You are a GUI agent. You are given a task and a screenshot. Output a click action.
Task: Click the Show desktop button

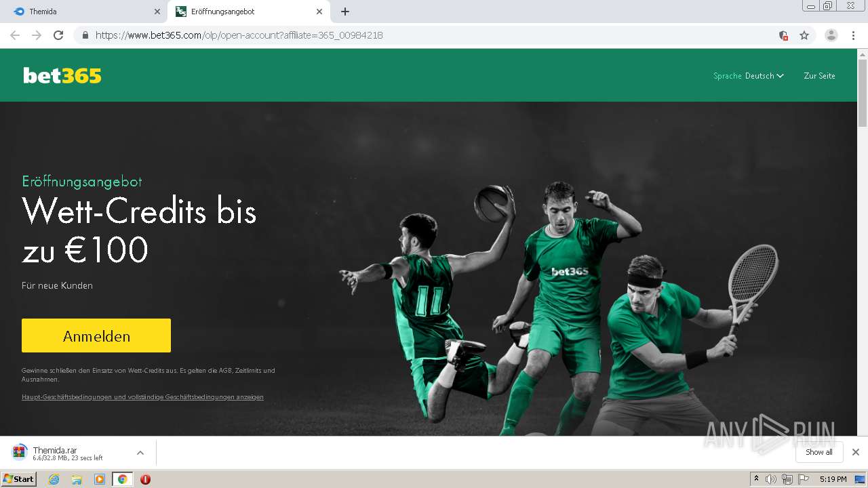(861, 479)
